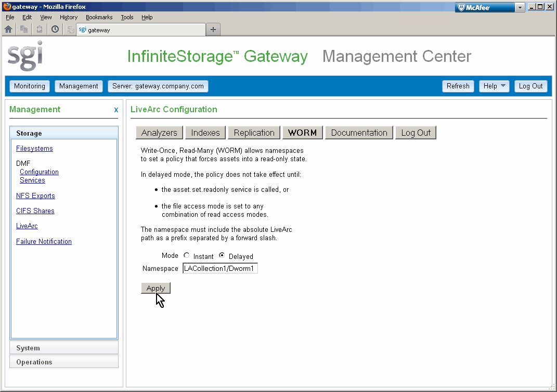Open the Edit menu
557x392 pixels.
tap(27, 17)
